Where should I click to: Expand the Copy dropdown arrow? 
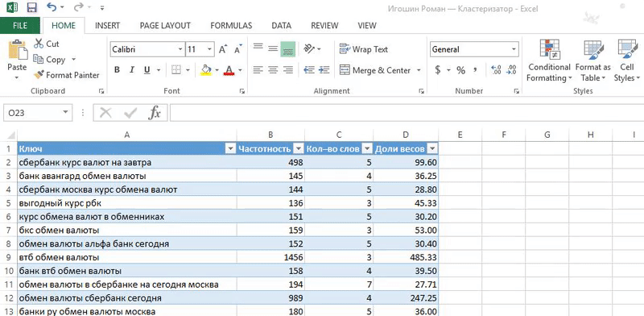[73, 60]
